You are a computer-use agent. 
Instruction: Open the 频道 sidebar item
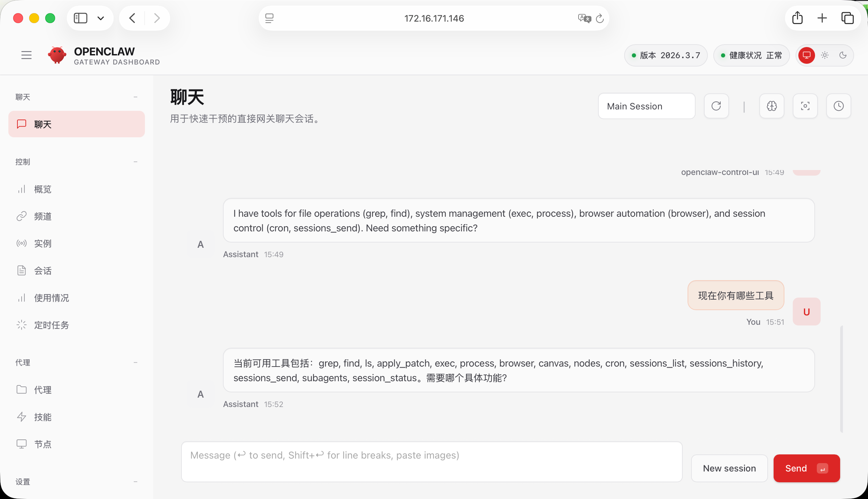(42, 216)
